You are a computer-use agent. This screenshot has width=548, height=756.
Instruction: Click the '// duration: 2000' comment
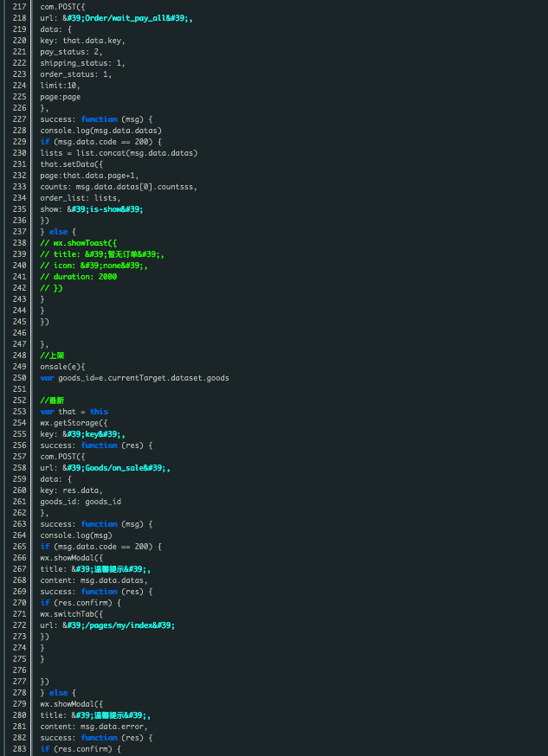coord(78,277)
